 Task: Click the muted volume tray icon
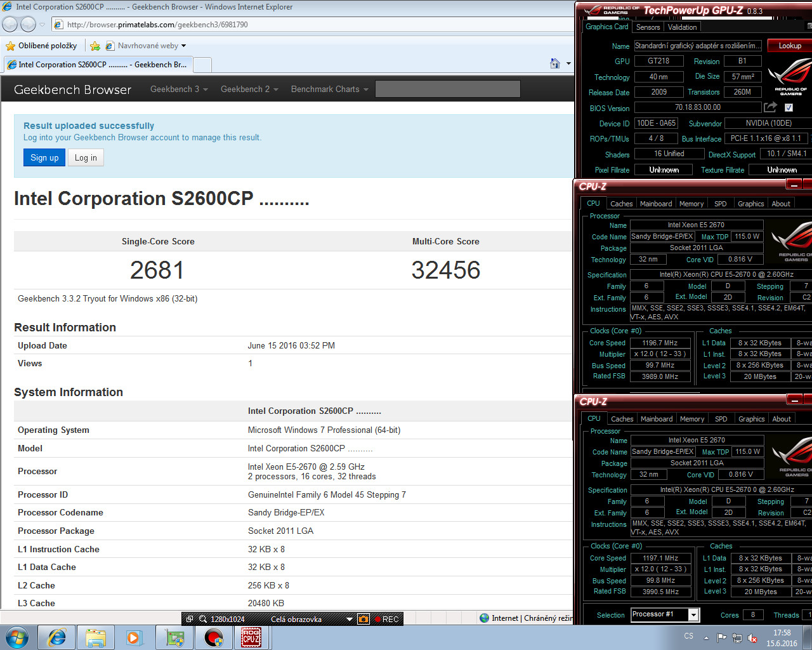coord(752,638)
